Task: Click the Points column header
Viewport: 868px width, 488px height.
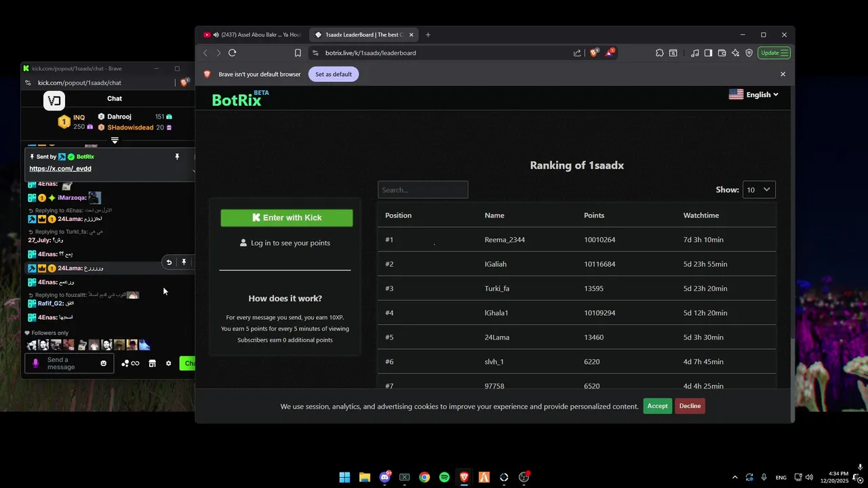Action: click(594, 216)
